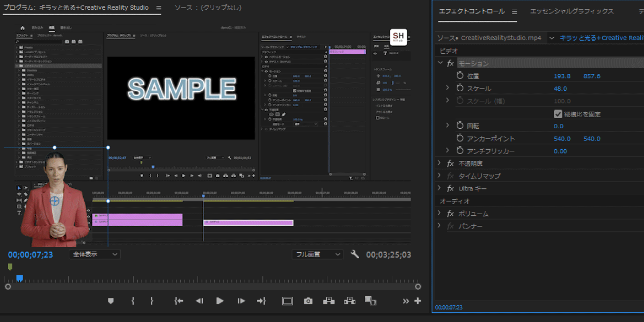Image resolution: width=644 pixels, height=322 pixels.
Task: Uncheck the 縦横比を固定 checkbox
Action: 558,114
